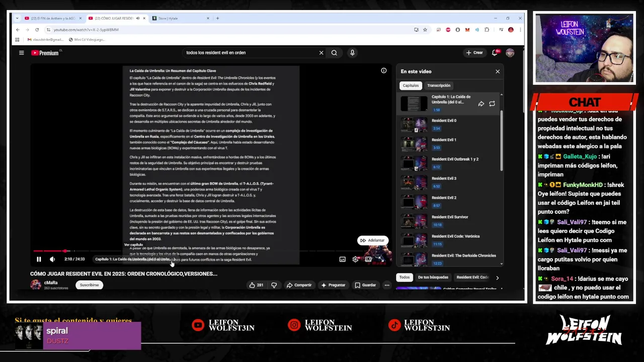Open the Chrome extensions puzzle icon
644x362 pixels.
pos(487,30)
